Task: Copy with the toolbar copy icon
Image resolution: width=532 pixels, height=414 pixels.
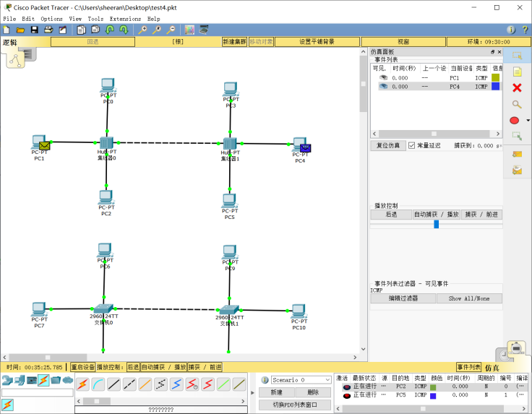Action: coord(81,30)
